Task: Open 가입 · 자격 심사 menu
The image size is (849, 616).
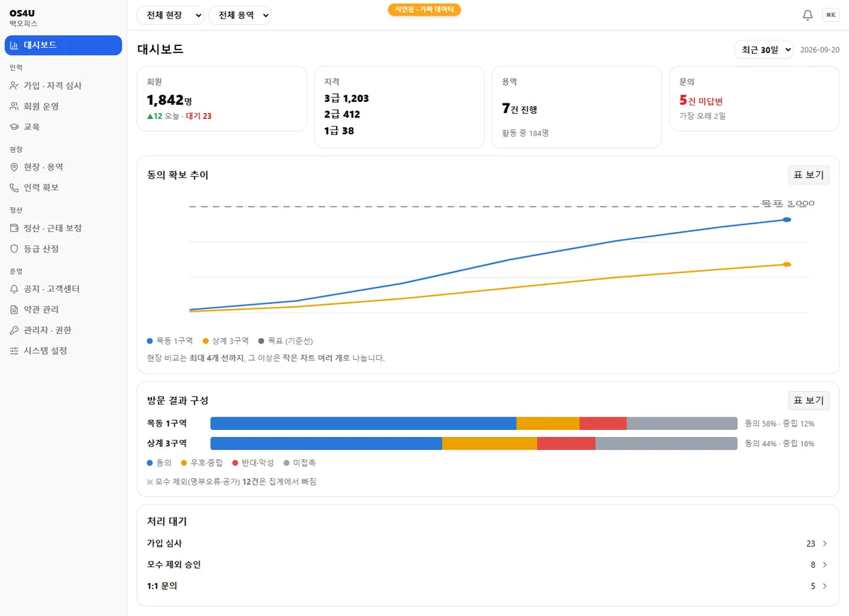Action: click(x=64, y=86)
